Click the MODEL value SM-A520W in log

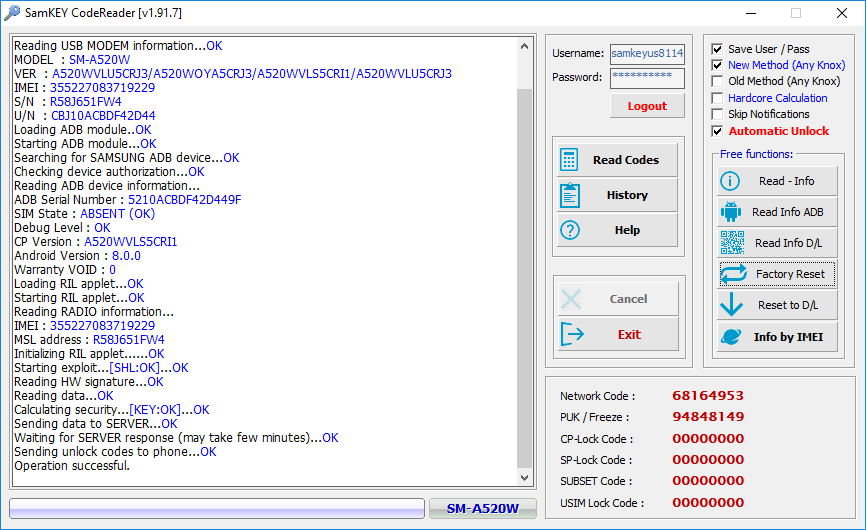click(x=99, y=60)
